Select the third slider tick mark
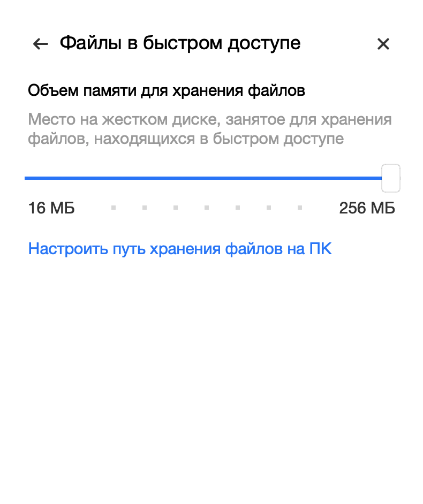The height and width of the screenshot is (504, 423). point(176,208)
